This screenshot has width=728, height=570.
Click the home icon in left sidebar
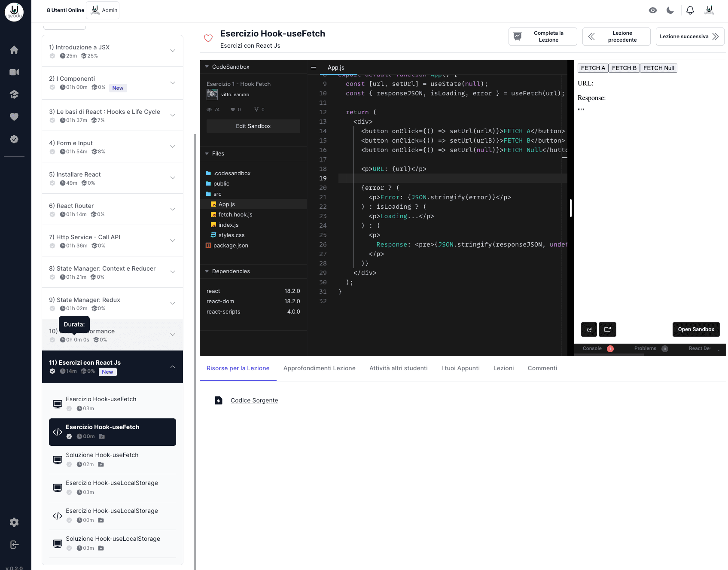(x=14, y=50)
